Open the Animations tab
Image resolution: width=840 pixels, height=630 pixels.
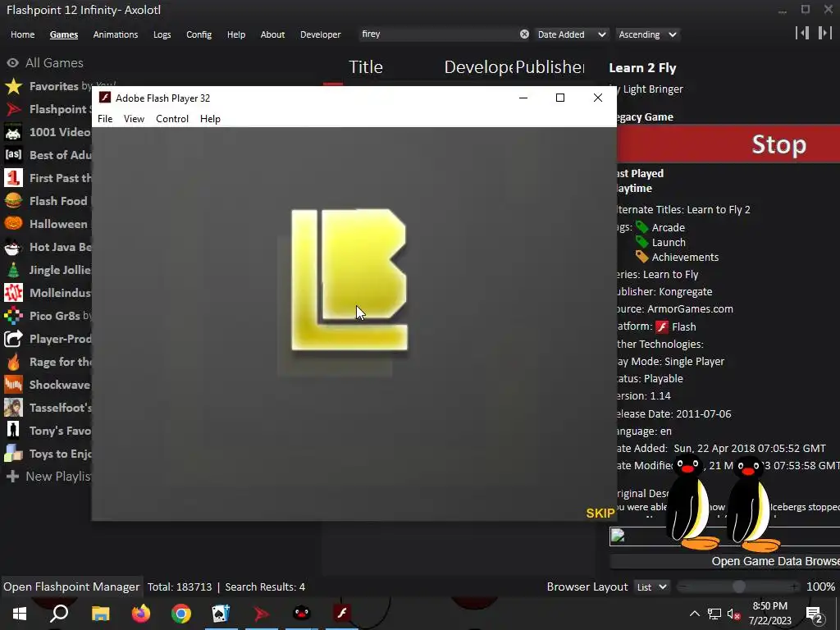click(x=115, y=34)
